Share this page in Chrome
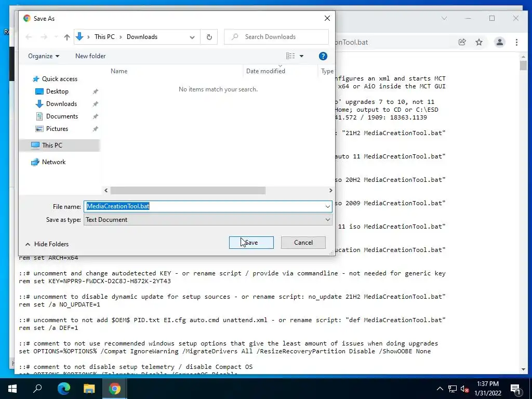Viewport: 532px width, 399px height. pos(462,42)
